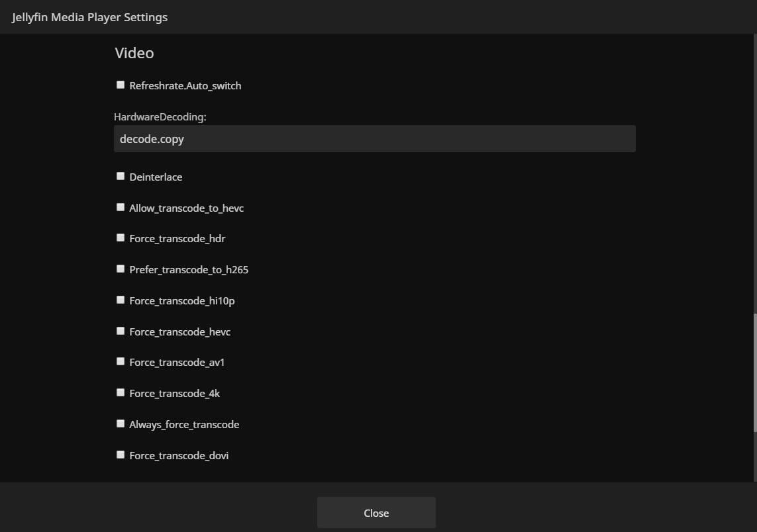Viewport: 757px width, 532px height.
Task: Toggle the Deinterlace checkbox
Action: [121, 176]
